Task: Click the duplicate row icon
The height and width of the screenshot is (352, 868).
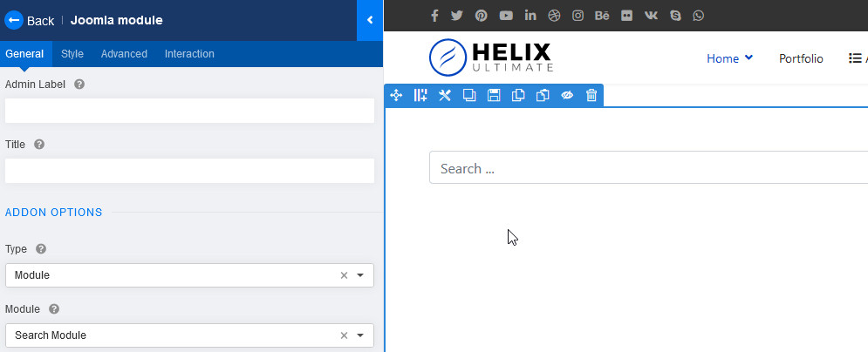Action: (469, 95)
